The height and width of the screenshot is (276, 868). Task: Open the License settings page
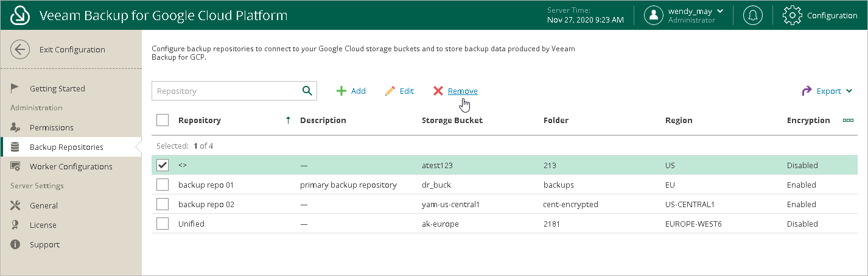(43, 225)
